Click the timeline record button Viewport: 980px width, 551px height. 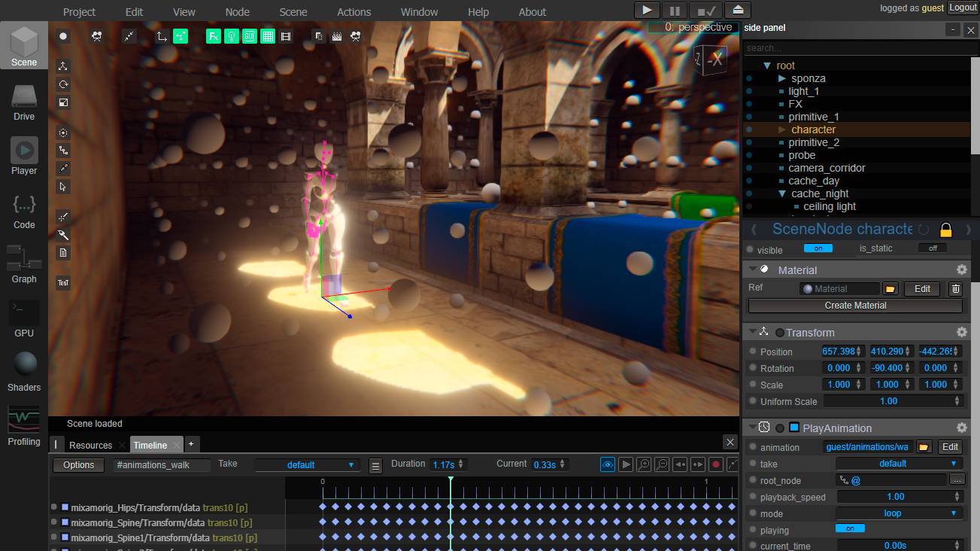pyautogui.click(x=716, y=465)
